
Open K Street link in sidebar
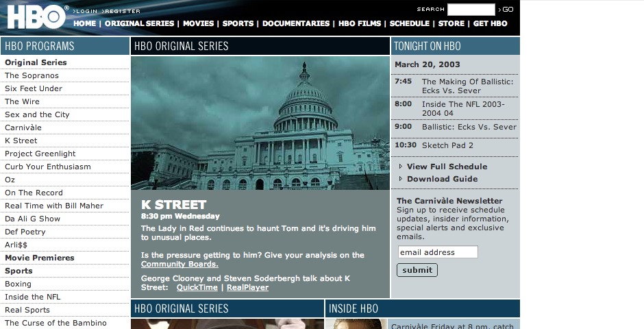21,141
